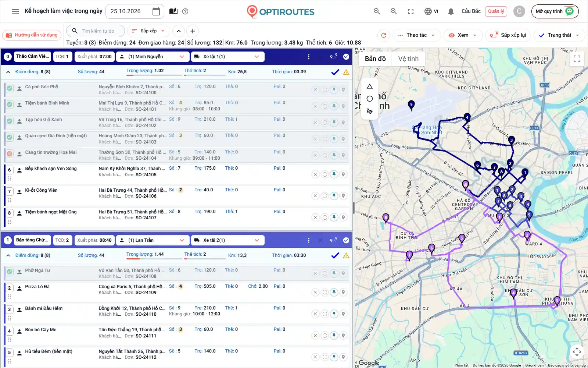
Task: Open driver dropdown Lan Trần
Action: point(153,240)
